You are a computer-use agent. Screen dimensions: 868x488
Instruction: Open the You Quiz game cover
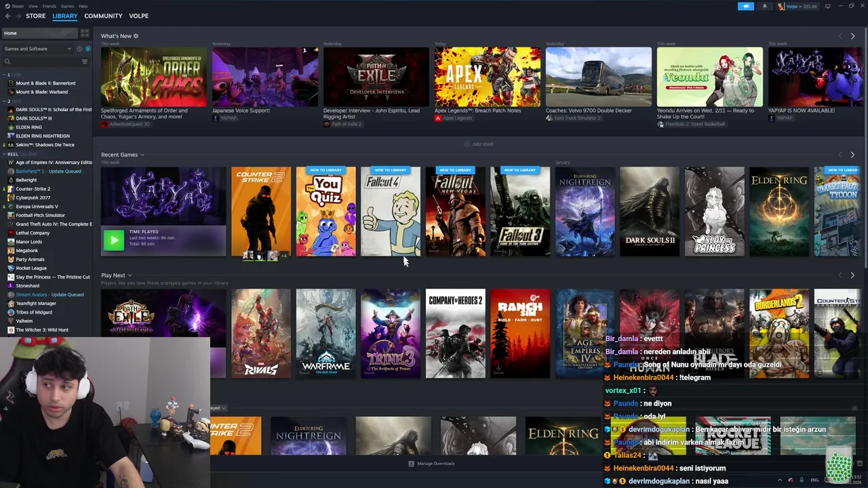pyautogui.click(x=325, y=211)
